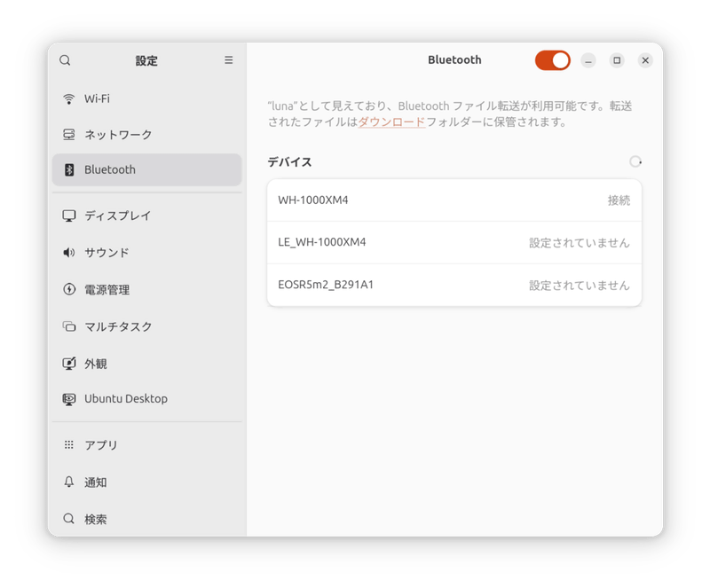
Task: Choose 検索 from the sidebar
Action: pyautogui.click(x=106, y=518)
